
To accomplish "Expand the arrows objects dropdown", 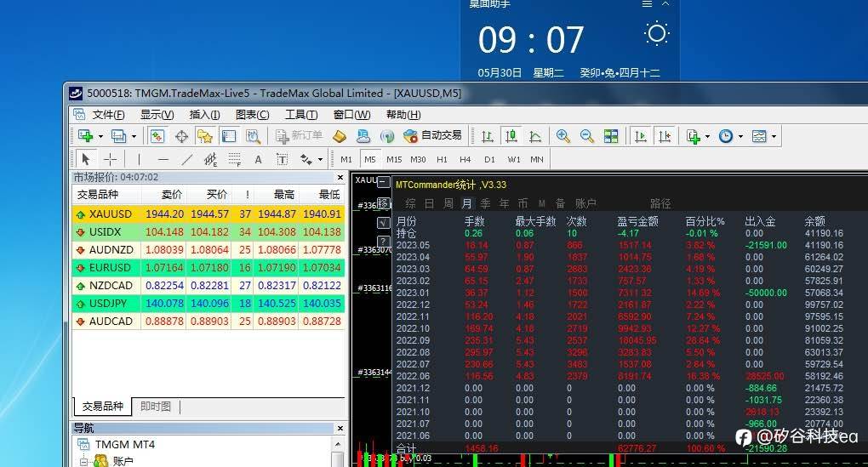I will [x=320, y=159].
